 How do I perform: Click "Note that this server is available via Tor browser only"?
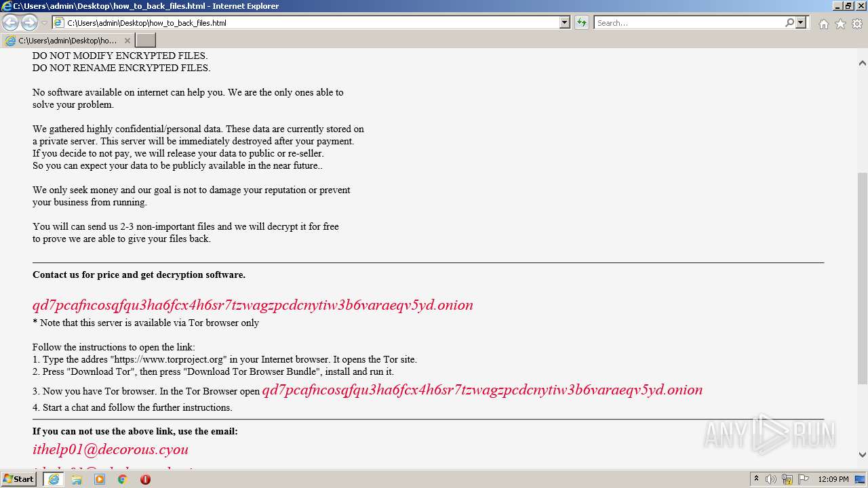(x=149, y=323)
